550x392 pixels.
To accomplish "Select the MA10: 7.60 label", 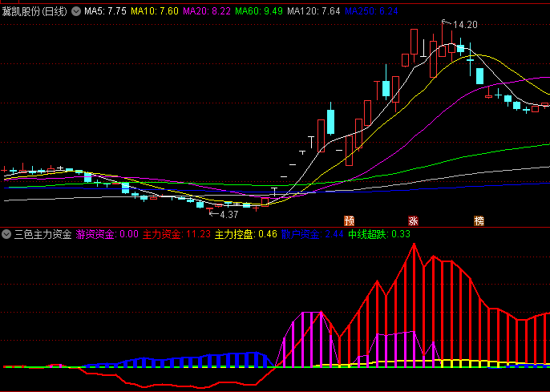I will tap(155, 11).
